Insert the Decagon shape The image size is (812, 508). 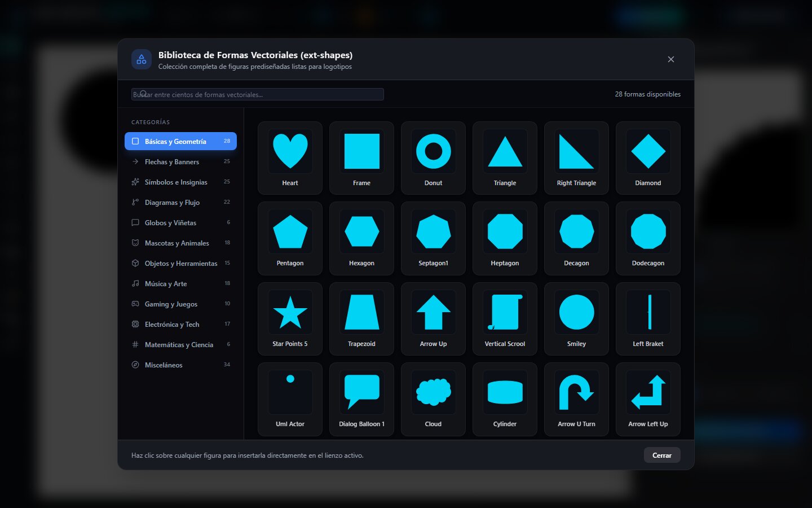[576, 238]
